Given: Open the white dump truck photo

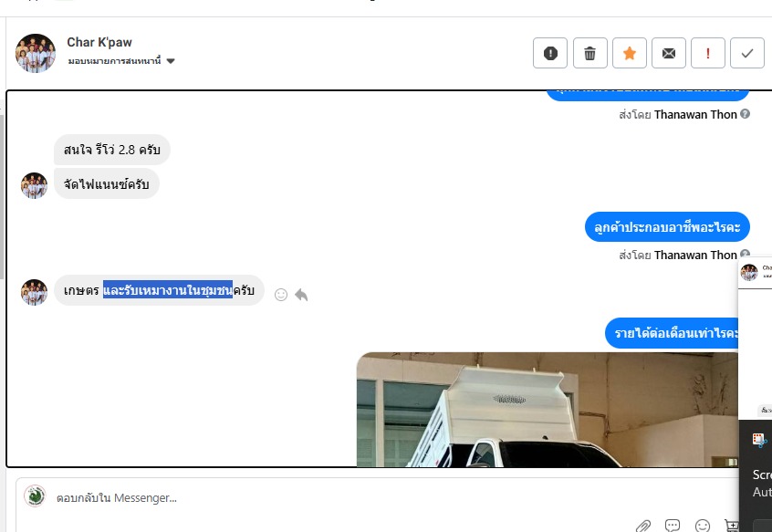Looking at the screenshot, I should [x=547, y=409].
